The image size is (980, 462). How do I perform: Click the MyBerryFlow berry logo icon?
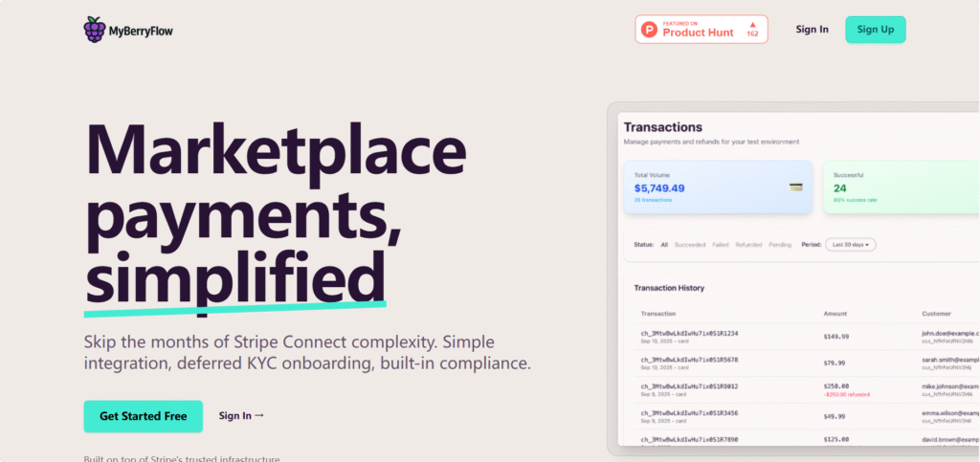(95, 30)
